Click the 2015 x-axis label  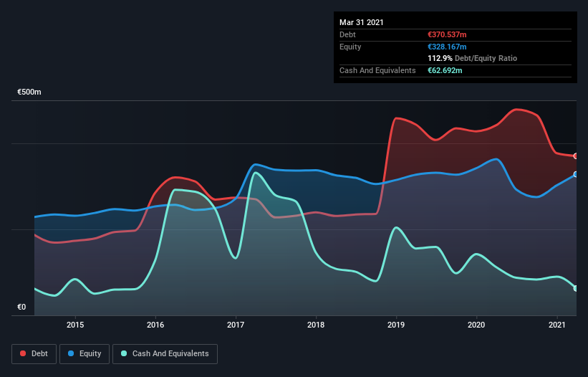(x=75, y=325)
